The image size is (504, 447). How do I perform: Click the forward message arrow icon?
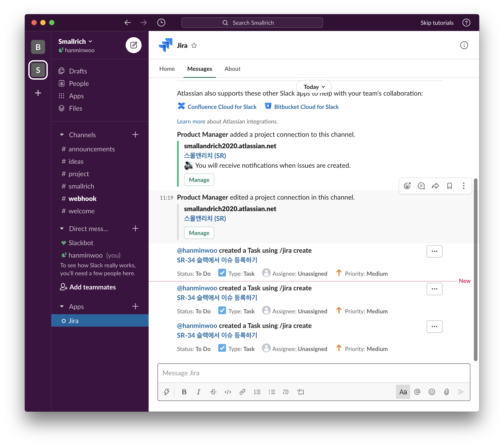click(x=435, y=186)
